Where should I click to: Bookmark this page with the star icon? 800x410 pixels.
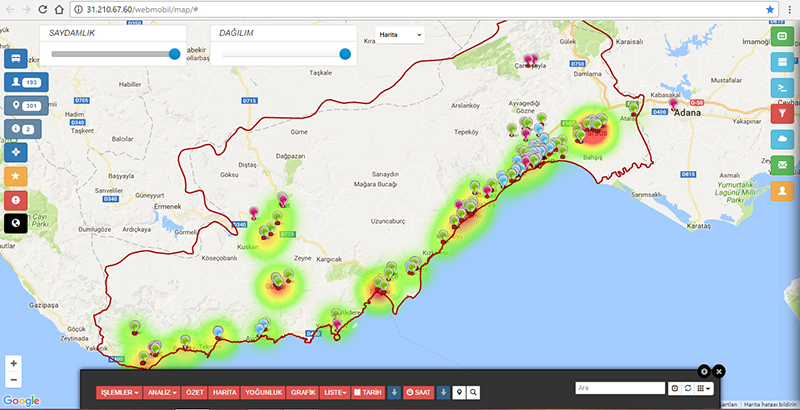pos(770,9)
